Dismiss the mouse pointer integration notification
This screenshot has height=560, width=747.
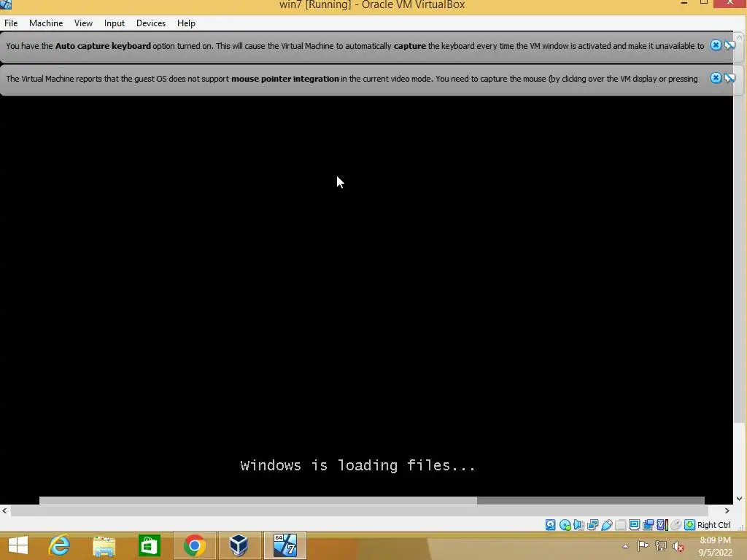click(x=716, y=77)
